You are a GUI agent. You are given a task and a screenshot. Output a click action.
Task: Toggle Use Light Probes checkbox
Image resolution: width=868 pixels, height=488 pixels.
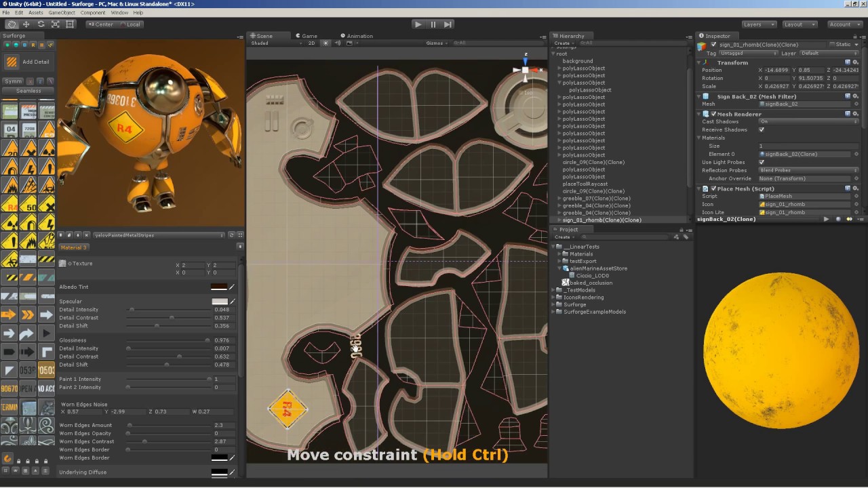point(762,162)
